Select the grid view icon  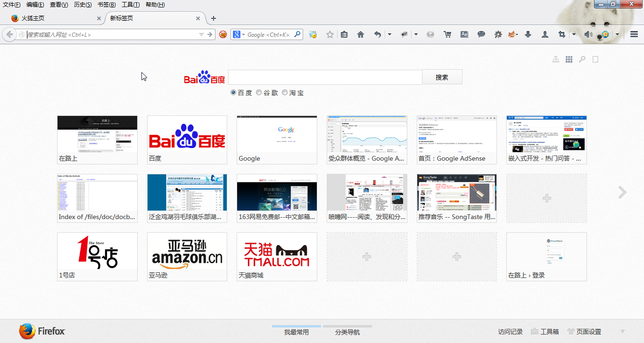[569, 59]
